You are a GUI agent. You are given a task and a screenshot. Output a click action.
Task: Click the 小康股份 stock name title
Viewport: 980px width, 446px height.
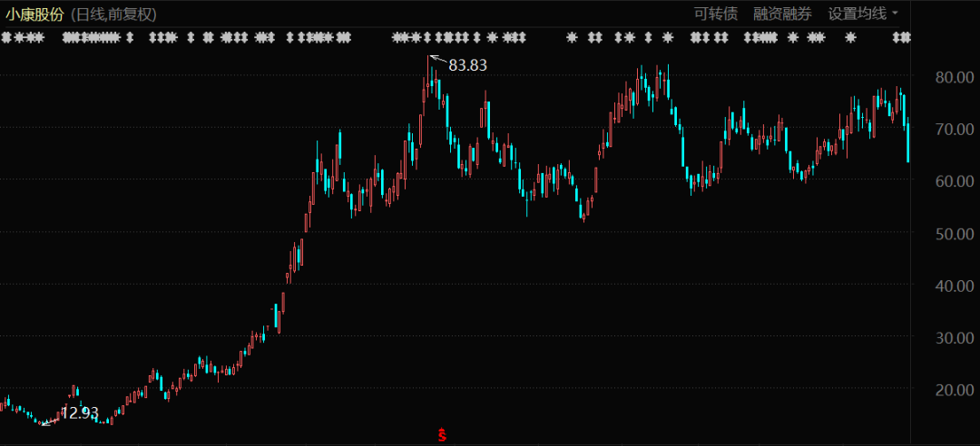(x=34, y=15)
